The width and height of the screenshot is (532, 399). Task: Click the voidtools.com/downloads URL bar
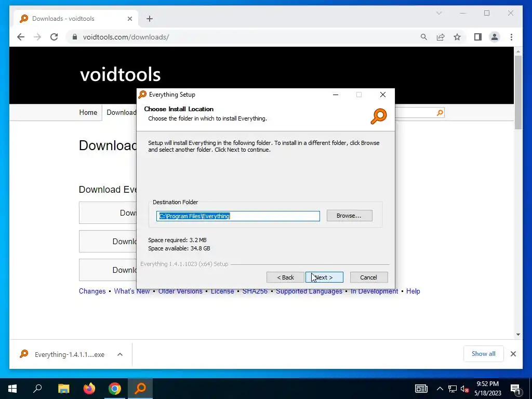126,37
